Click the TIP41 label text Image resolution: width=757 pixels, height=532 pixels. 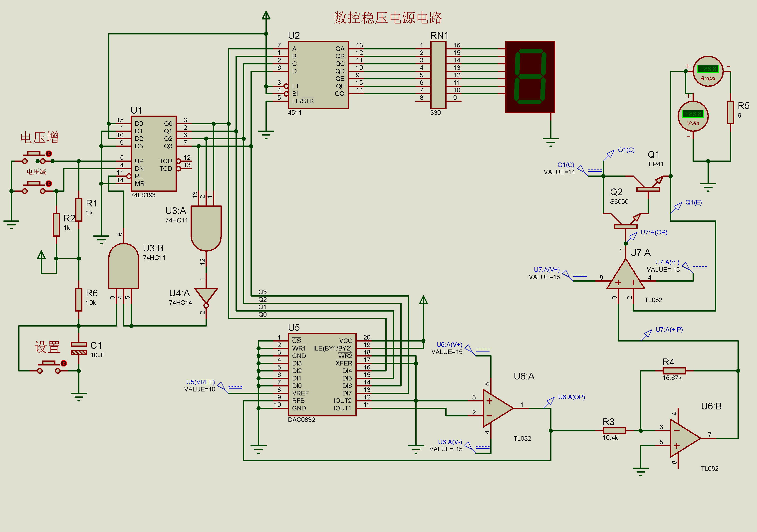[655, 164]
